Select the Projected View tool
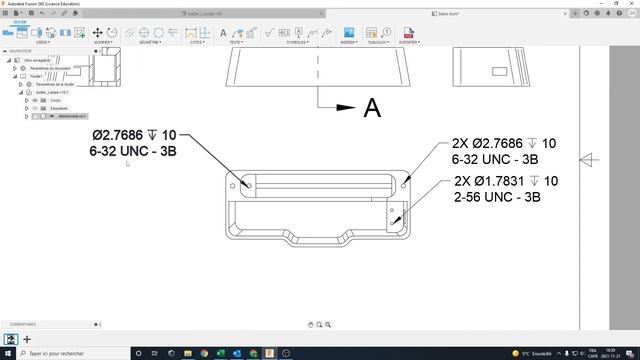 (x=22, y=33)
